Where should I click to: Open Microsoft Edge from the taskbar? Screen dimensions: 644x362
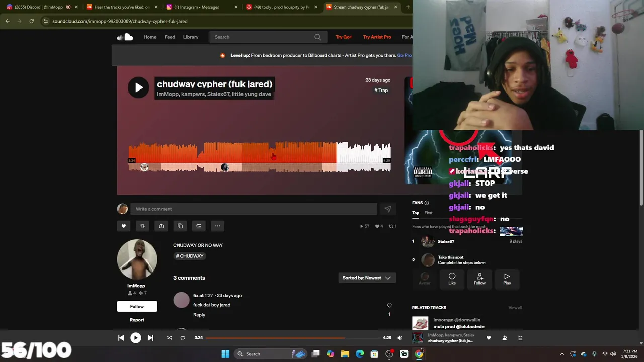360,354
